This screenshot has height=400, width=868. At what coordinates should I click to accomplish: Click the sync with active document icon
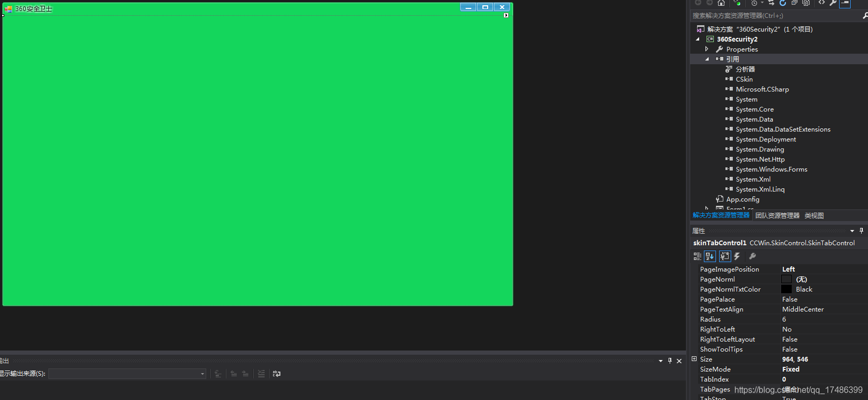pyautogui.click(x=771, y=3)
